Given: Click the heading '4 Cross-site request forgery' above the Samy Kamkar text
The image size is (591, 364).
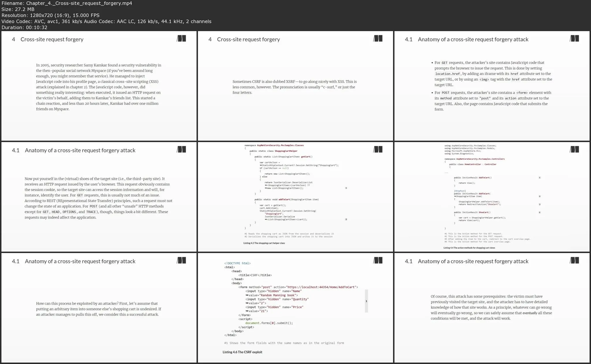Looking at the screenshot, I should click(48, 39).
